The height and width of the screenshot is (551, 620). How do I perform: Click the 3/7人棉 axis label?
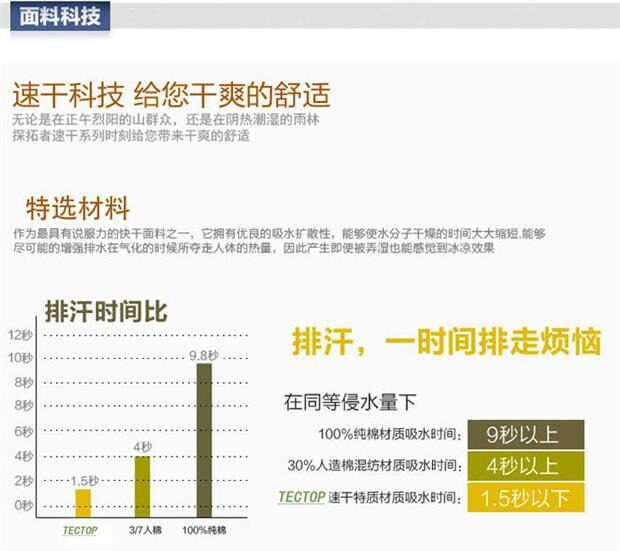(x=145, y=530)
